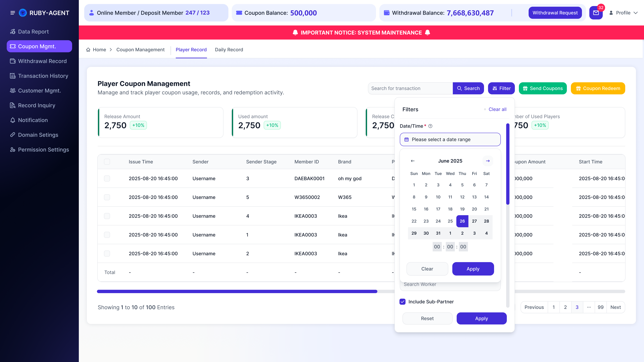Click the hours field in time picker

click(437, 247)
